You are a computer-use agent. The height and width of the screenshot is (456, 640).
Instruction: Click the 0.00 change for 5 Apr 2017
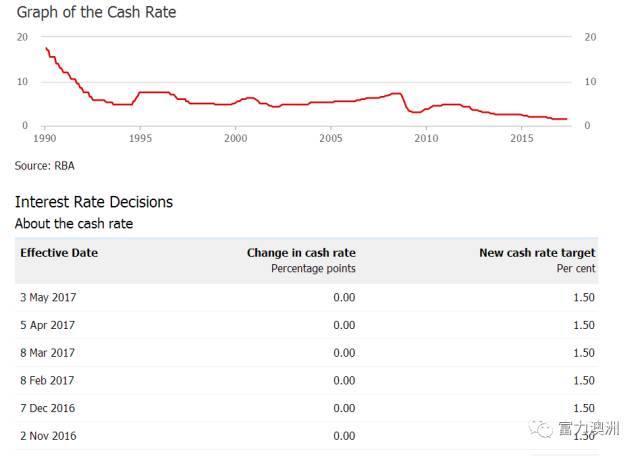click(x=344, y=325)
